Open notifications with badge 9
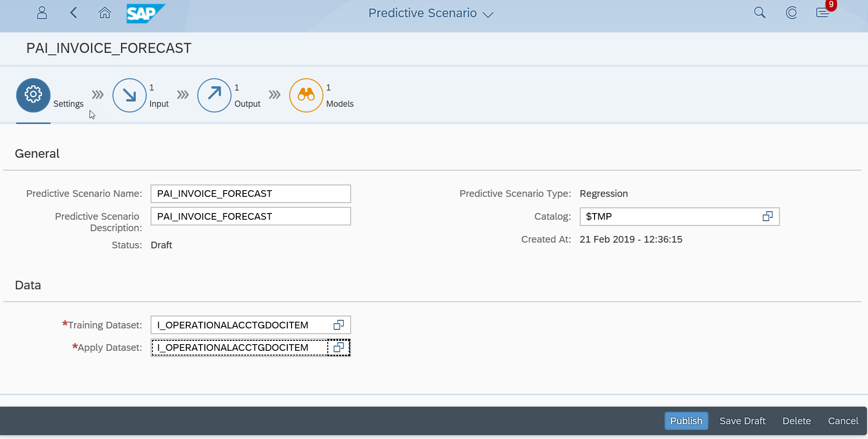Screen dimensions: 868x439 point(823,12)
